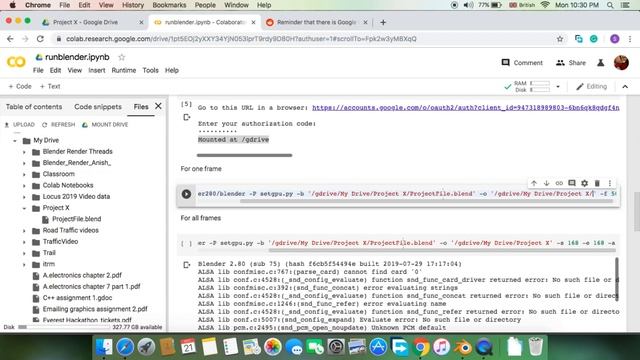Image resolution: width=640 pixels, height=360 pixels.
Task: Open App Store from the Dock
Action: [378, 347]
